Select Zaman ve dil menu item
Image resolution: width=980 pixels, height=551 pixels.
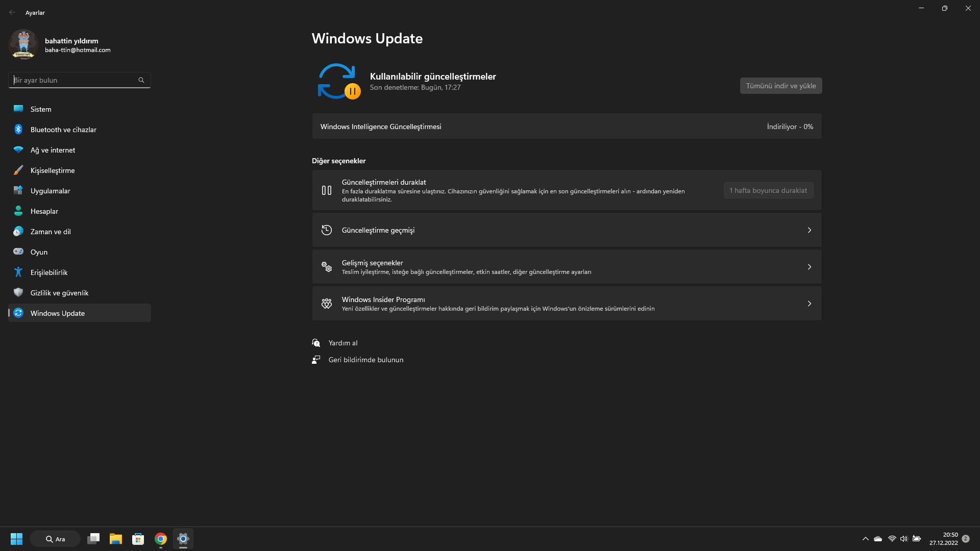(x=51, y=232)
